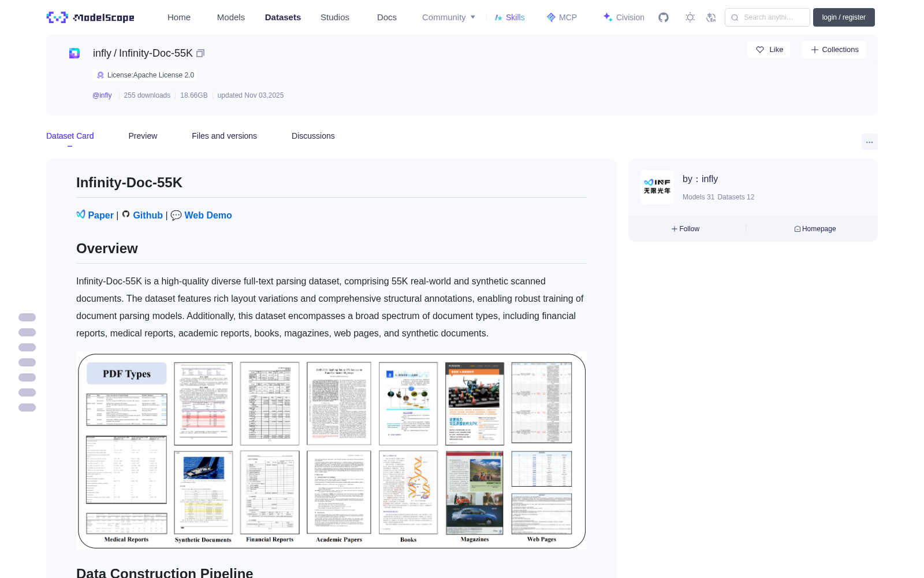This screenshot has height=578, width=924.
Task: Follow the infly organization
Action: pyautogui.click(x=685, y=229)
